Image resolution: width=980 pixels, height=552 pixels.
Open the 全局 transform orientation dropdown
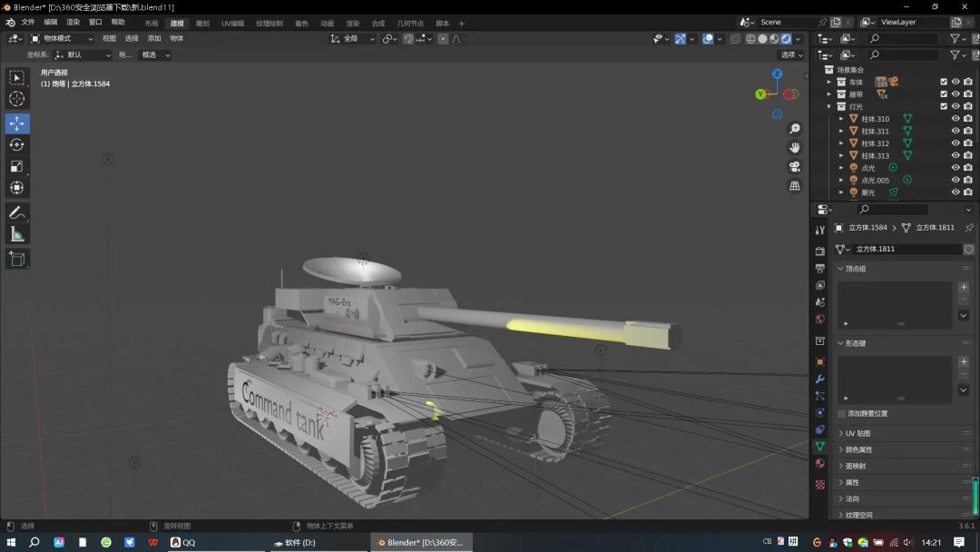point(352,39)
